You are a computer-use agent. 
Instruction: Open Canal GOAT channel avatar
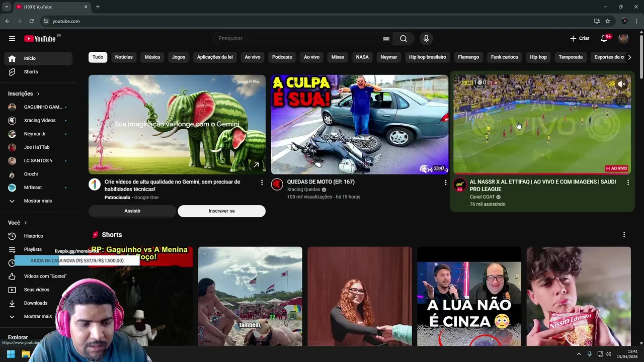(x=460, y=185)
